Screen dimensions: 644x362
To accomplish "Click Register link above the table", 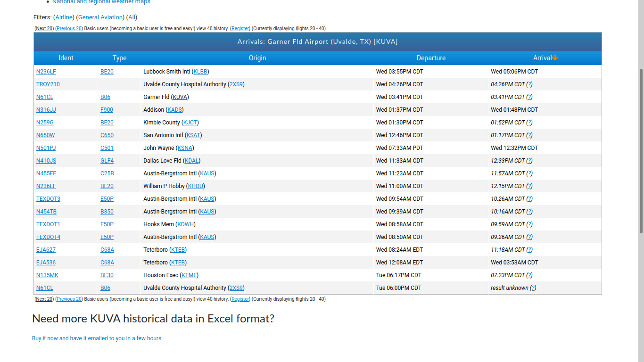I will (240, 28).
